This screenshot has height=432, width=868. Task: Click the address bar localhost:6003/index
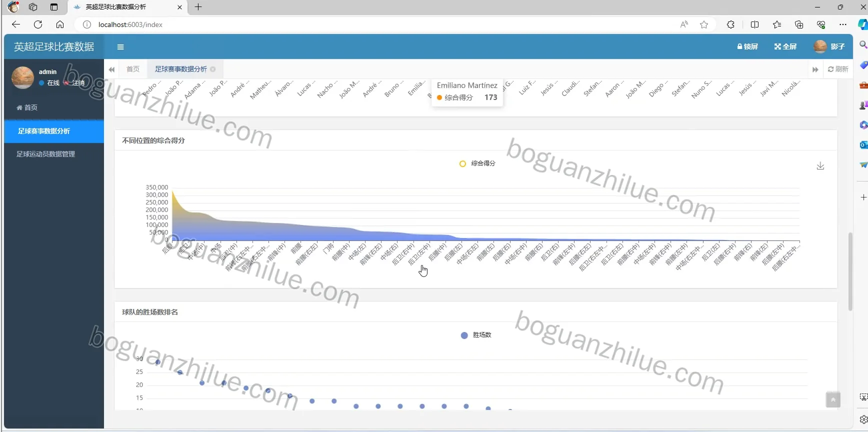pos(130,24)
